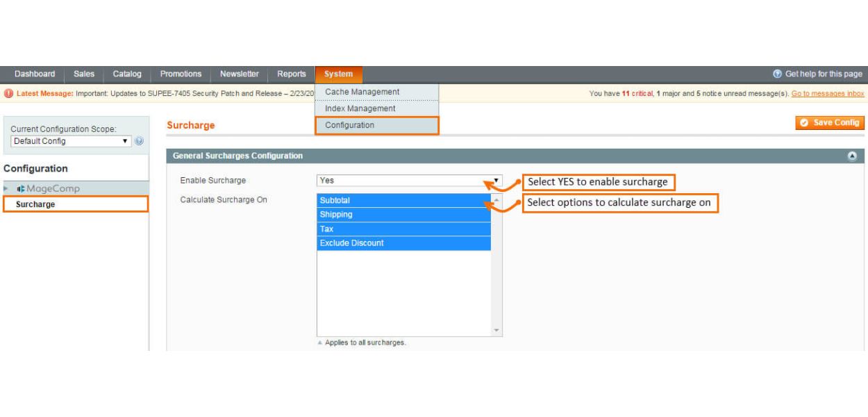Select the Shipping option in the list
This screenshot has width=868, height=417.
coord(403,215)
